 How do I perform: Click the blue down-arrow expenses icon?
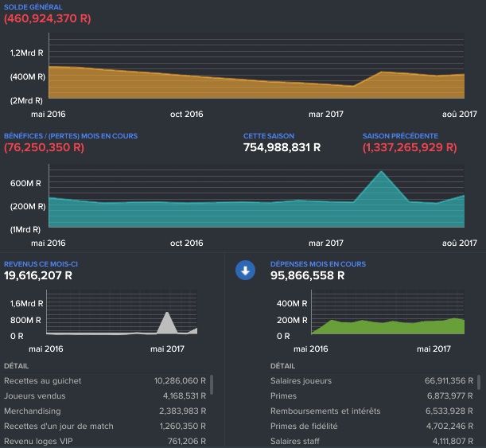pyautogui.click(x=245, y=271)
